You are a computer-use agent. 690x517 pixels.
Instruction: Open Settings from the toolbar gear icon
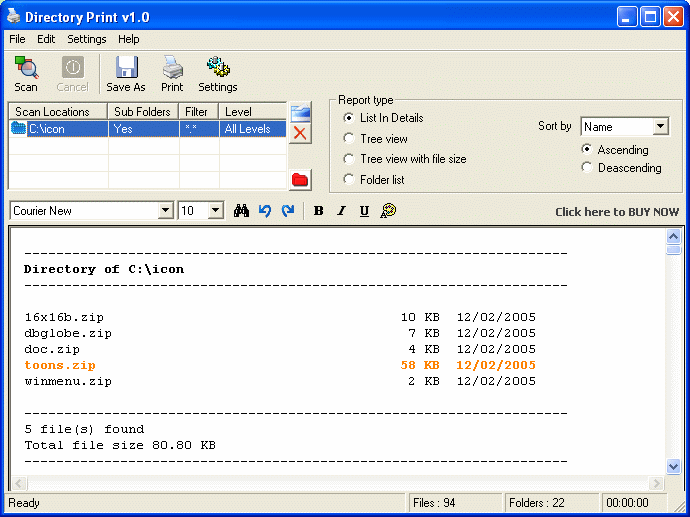tap(218, 73)
